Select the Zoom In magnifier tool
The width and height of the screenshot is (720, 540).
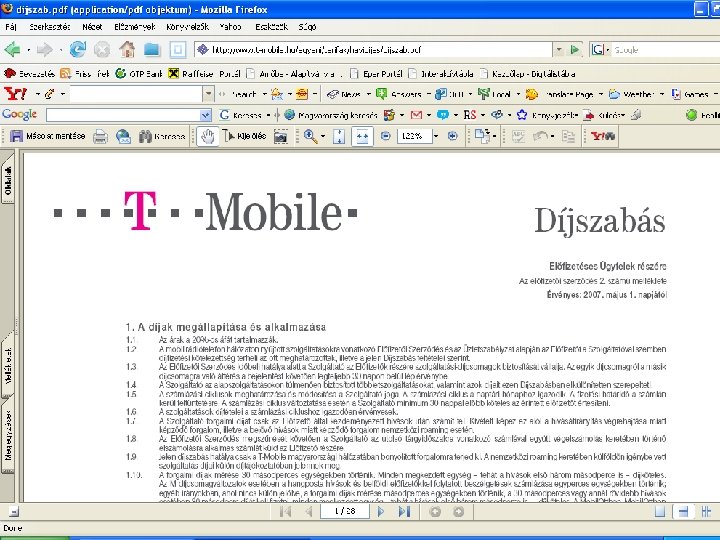(310, 136)
